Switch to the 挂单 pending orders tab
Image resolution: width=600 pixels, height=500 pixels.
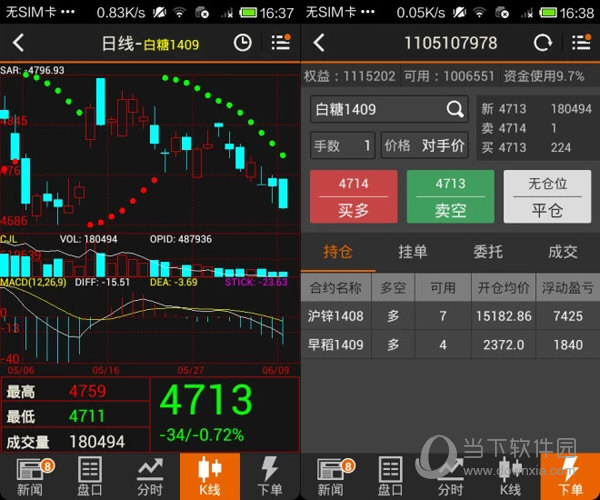pyautogui.click(x=412, y=252)
